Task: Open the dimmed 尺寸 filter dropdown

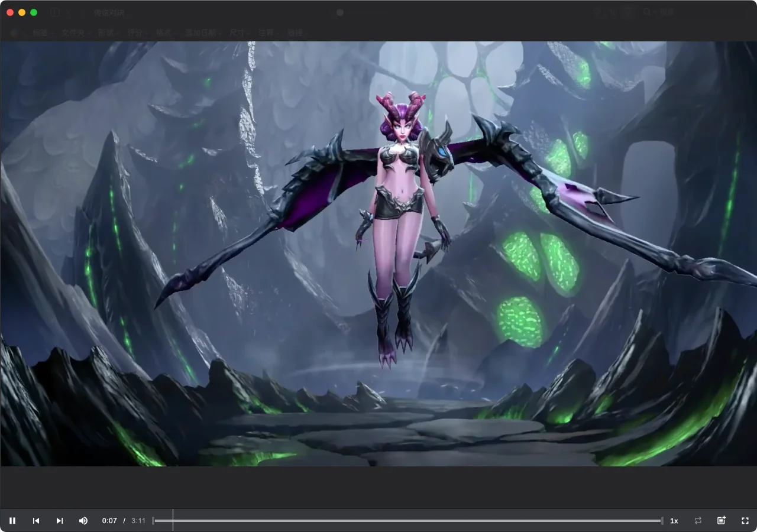Action: (239, 33)
